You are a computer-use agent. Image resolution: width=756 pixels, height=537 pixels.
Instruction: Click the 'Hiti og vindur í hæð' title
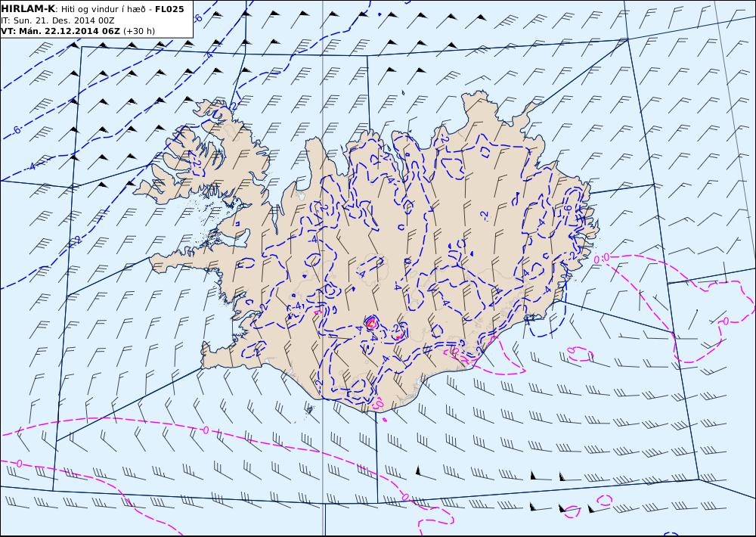click(x=103, y=9)
